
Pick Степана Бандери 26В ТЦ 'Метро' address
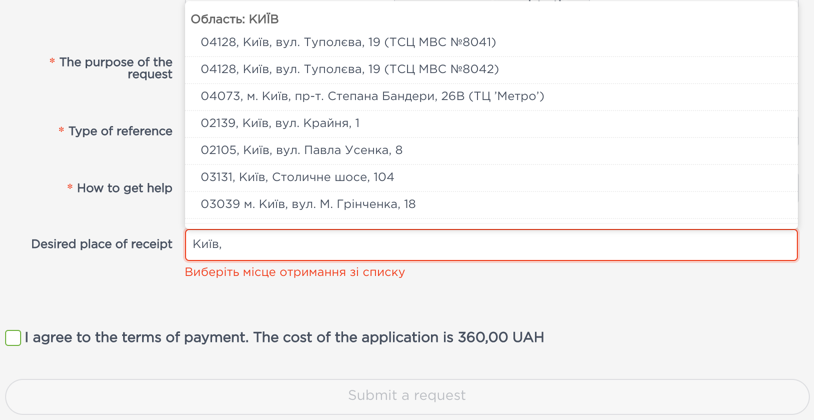pos(372,96)
